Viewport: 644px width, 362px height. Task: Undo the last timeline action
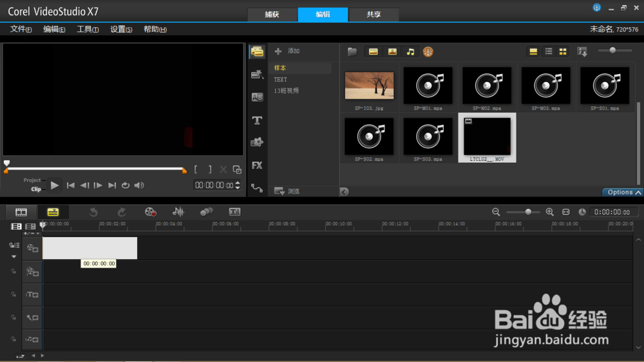click(93, 212)
